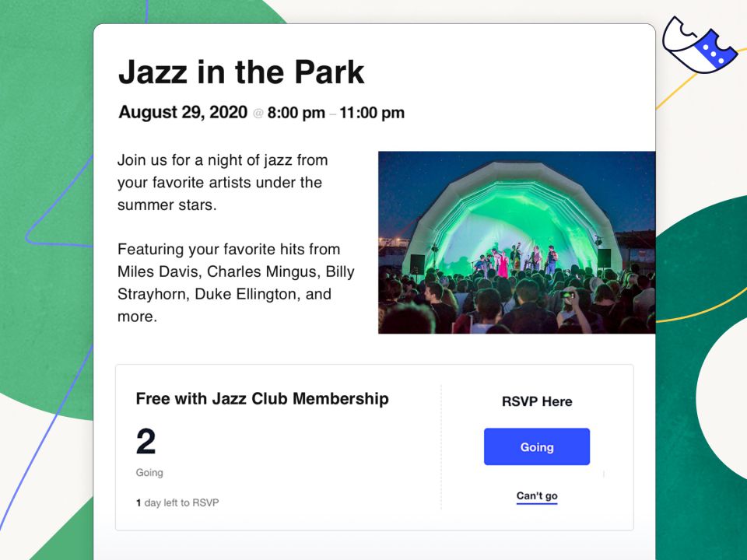Click the Jazz in the Park title
Screen dimensions: 747x560
pyautogui.click(x=241, y=72)
